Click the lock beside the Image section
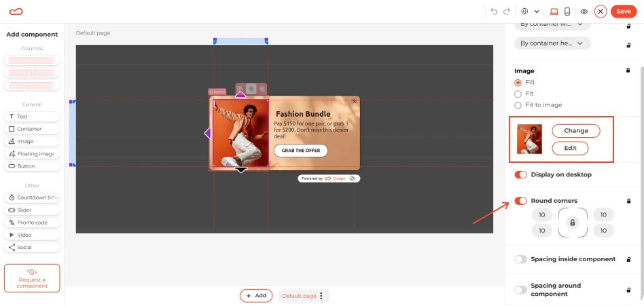This screenshot has height=306, width=644. pos(628,70)
